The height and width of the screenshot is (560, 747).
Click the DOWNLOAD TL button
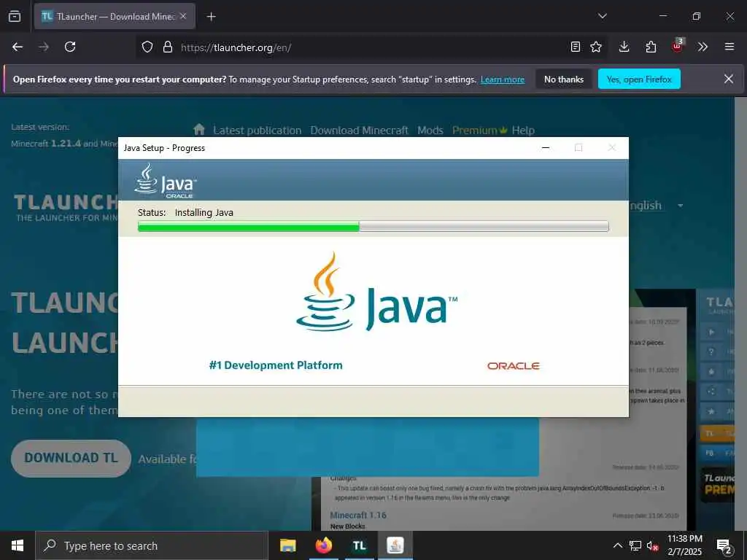(x=71, y=458)
